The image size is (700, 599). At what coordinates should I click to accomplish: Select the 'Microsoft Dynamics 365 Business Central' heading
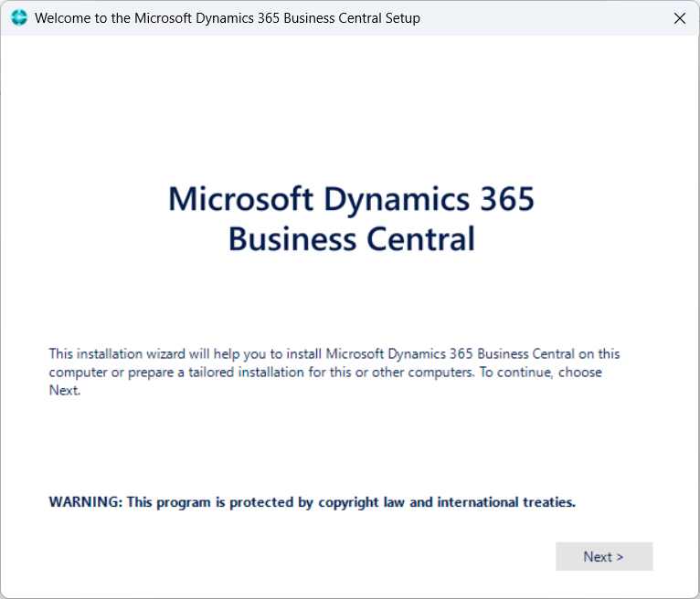pos(351,218)
